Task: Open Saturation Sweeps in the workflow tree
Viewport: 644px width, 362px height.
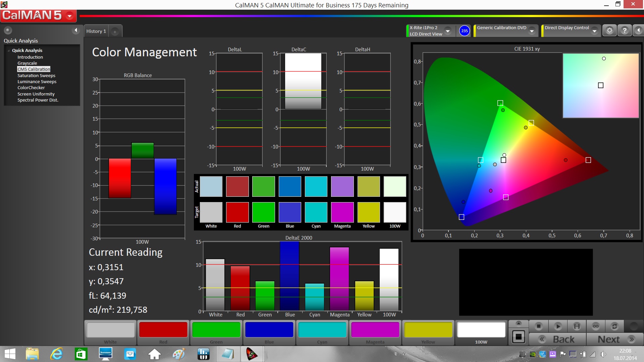Action: [36, 75]
